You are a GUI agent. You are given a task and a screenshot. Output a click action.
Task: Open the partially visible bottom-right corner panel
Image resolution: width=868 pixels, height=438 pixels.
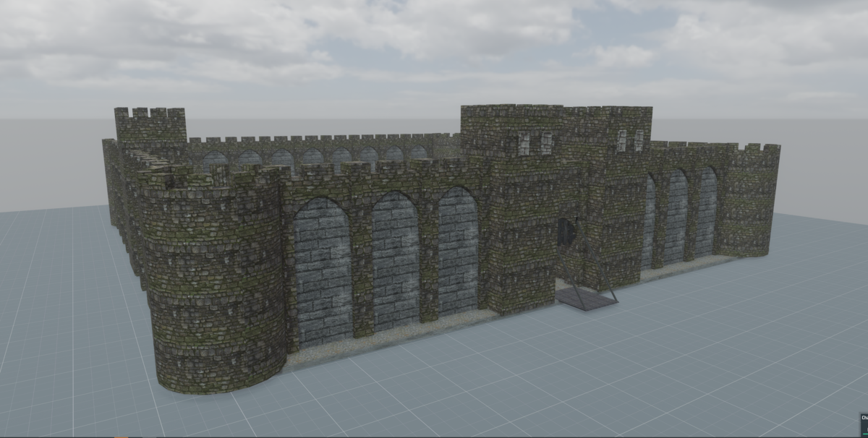tap(863, 421)
